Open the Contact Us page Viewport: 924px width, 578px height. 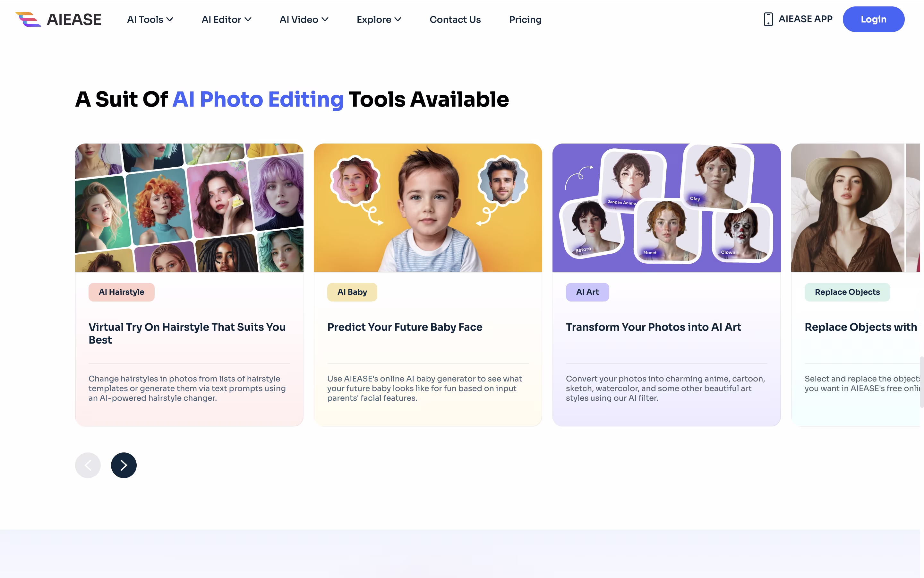[x=455, y=20]
